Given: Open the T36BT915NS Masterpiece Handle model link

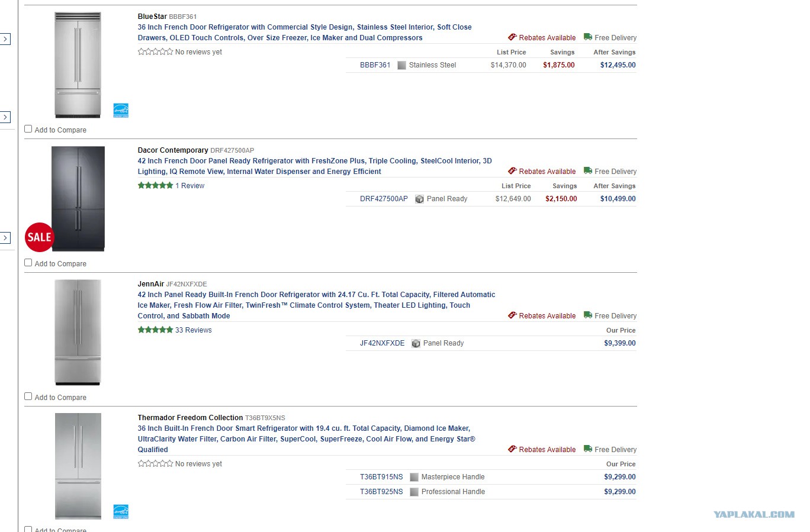Looking at the screenshot, I should pyautogui.click(x=381, y=477).
